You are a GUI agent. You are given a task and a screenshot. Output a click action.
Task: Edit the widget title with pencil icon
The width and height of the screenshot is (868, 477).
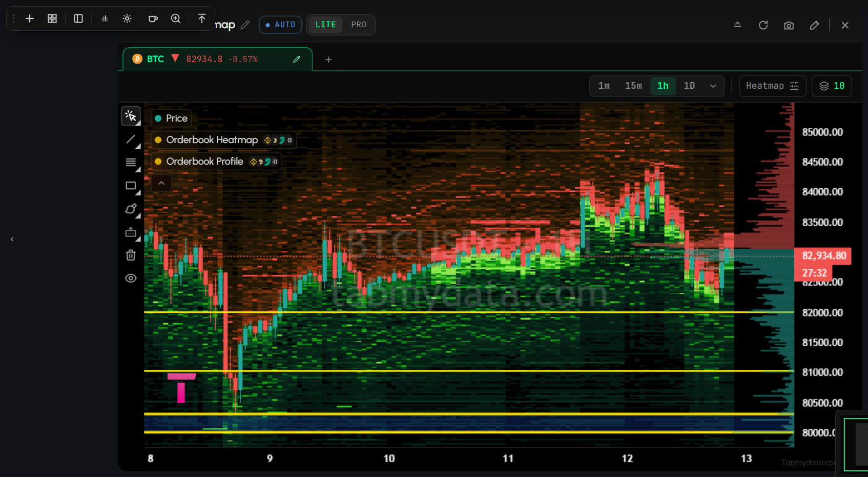tap(245, 25)
